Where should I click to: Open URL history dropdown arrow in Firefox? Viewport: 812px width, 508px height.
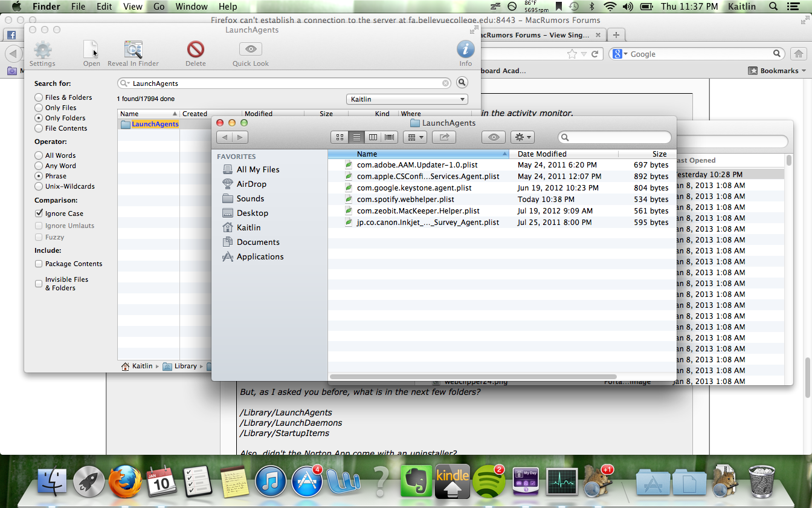point(584,54)
